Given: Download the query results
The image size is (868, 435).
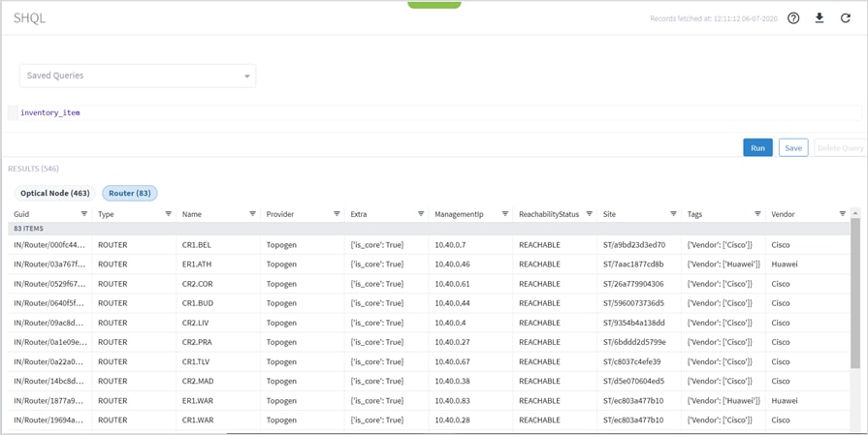Looking at the screenshot, I should pyautogui.click(x=820, y=18).
